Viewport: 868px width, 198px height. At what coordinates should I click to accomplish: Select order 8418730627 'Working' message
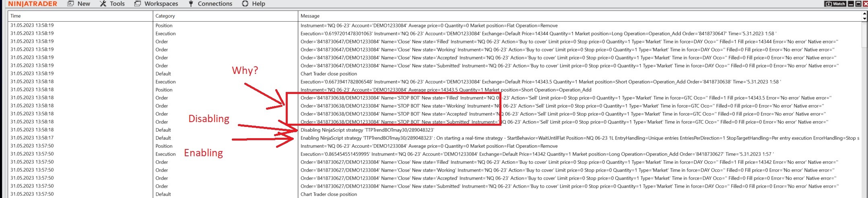[x=567, y=170]
